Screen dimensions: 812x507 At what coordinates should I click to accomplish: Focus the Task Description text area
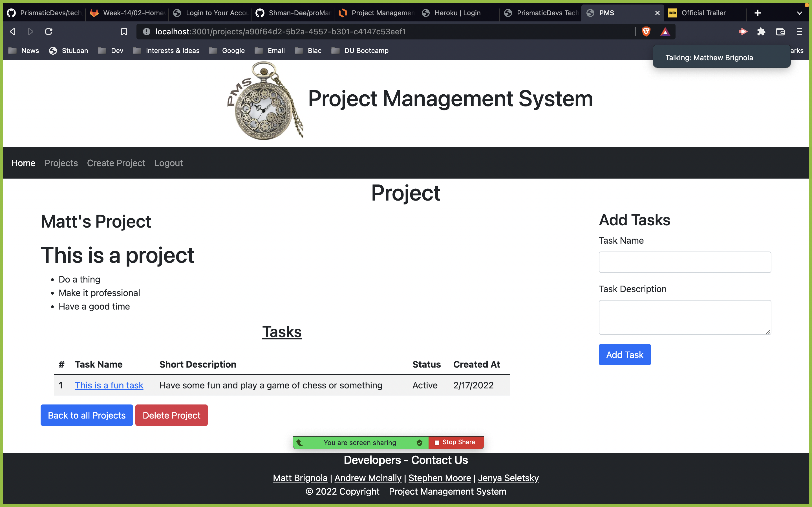[x=685, y=317]
